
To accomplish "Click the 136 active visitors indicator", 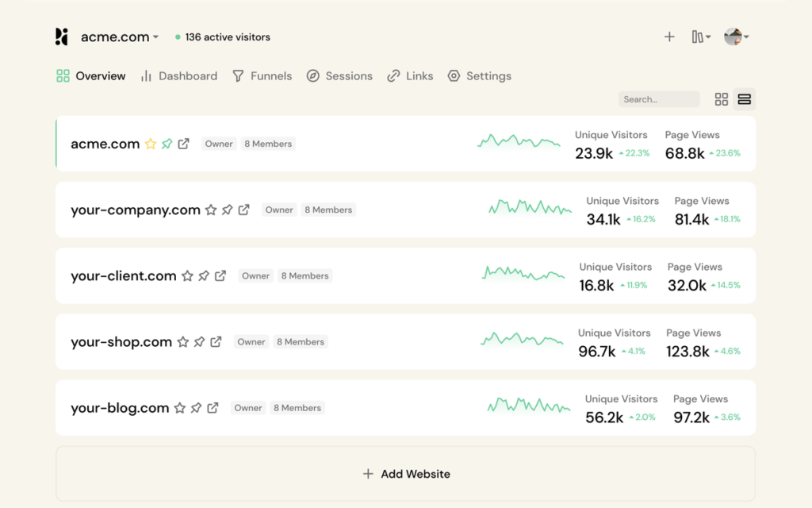I will 223,37.
